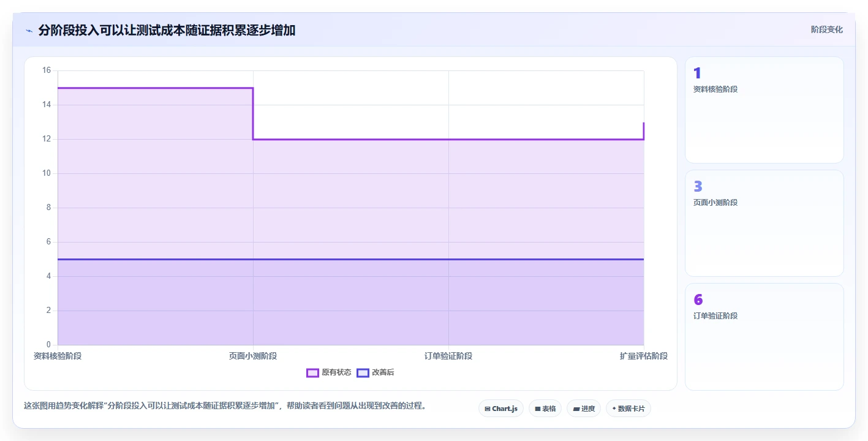
Task: Open the 订单验证阶段 card numbered 6
Action: [x=764, y=337]
